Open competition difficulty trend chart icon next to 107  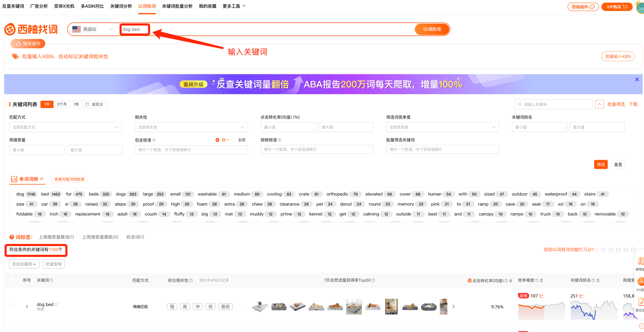(542, 296)
